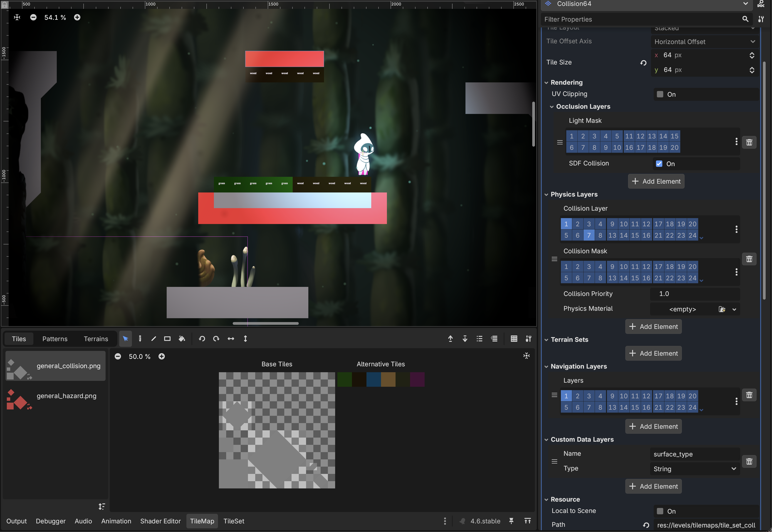Switch to the Terrains tab

(96, 339)
